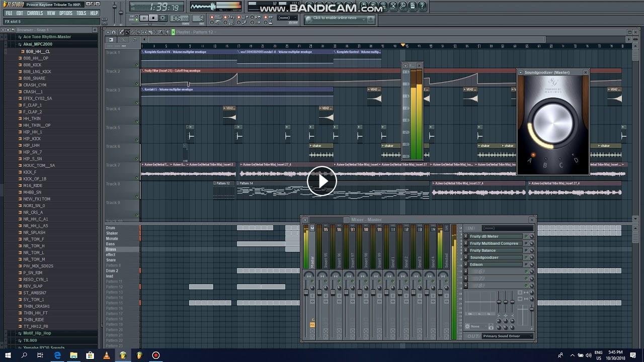Toggle the Fruity Balance enable LED

tap(526, 250)
